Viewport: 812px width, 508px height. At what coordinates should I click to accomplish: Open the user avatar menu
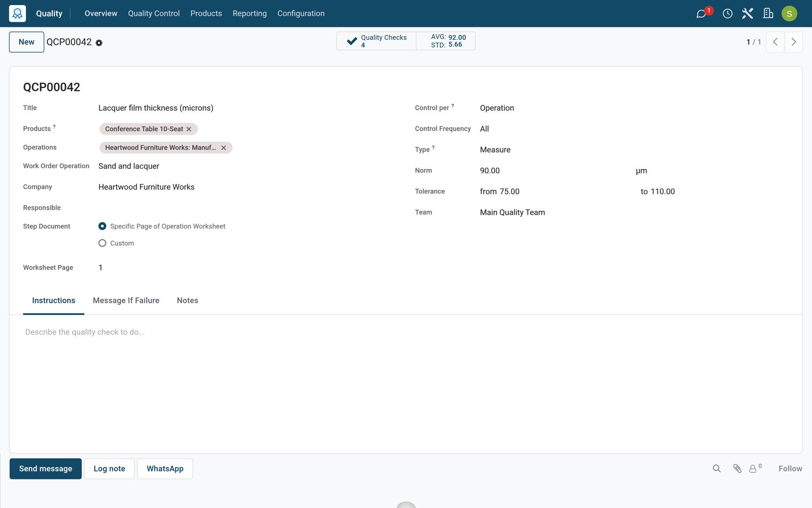click(789, 14)
